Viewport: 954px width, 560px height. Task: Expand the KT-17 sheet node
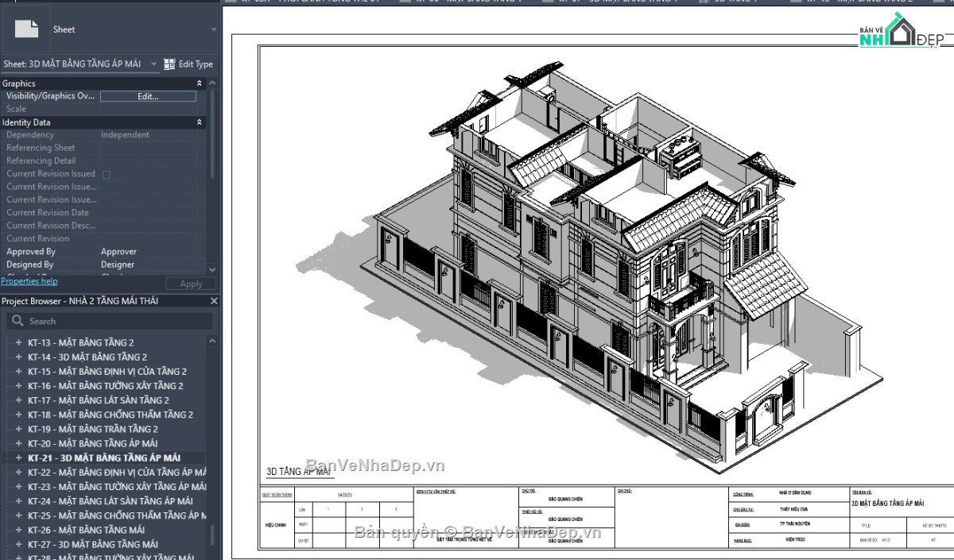coord(19,400)
